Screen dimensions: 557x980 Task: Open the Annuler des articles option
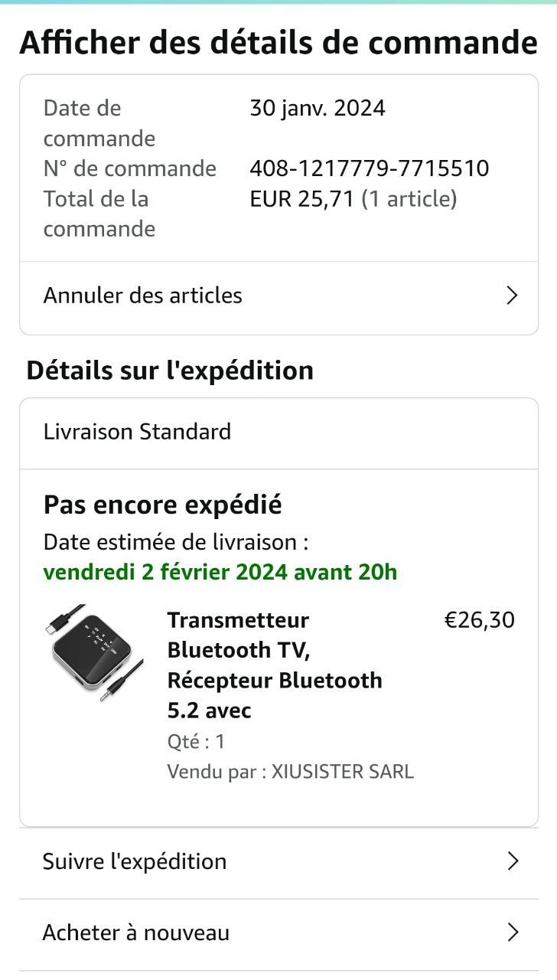[x=143, y=296]
